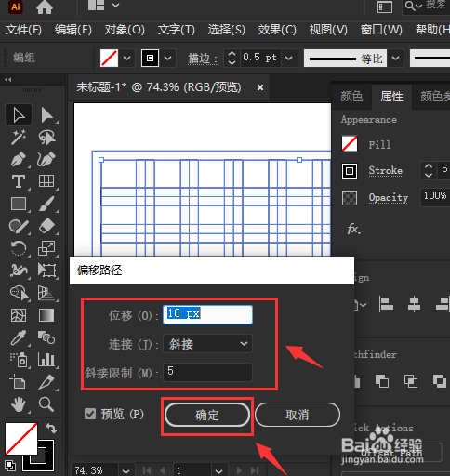Swap fill and stroke colors

(51, 429)
